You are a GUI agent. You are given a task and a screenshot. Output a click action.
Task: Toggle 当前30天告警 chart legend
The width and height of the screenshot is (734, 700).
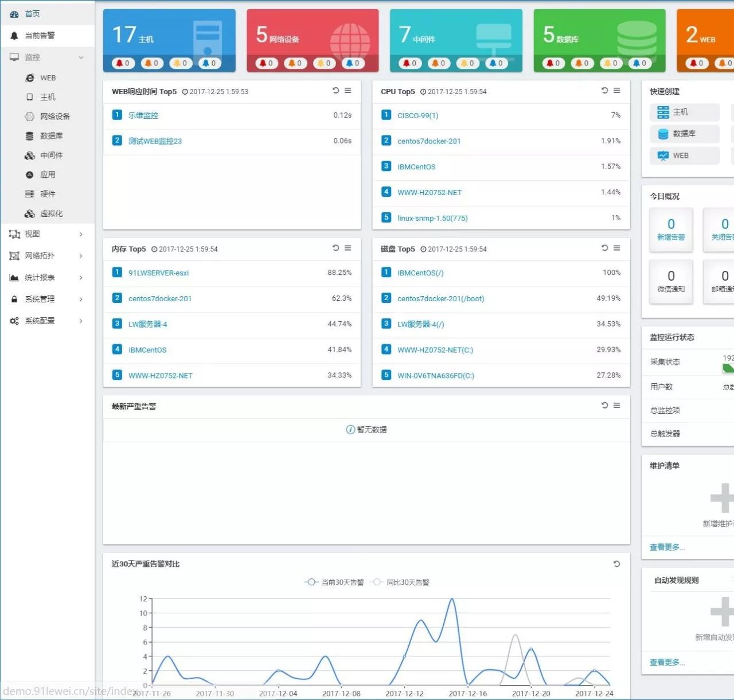(334, 582)
